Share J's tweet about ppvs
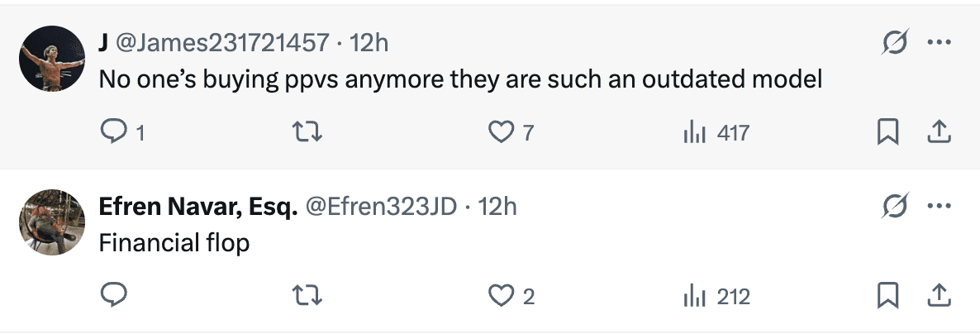This screenshot has width=980, height=334. (x=939, y=132)
